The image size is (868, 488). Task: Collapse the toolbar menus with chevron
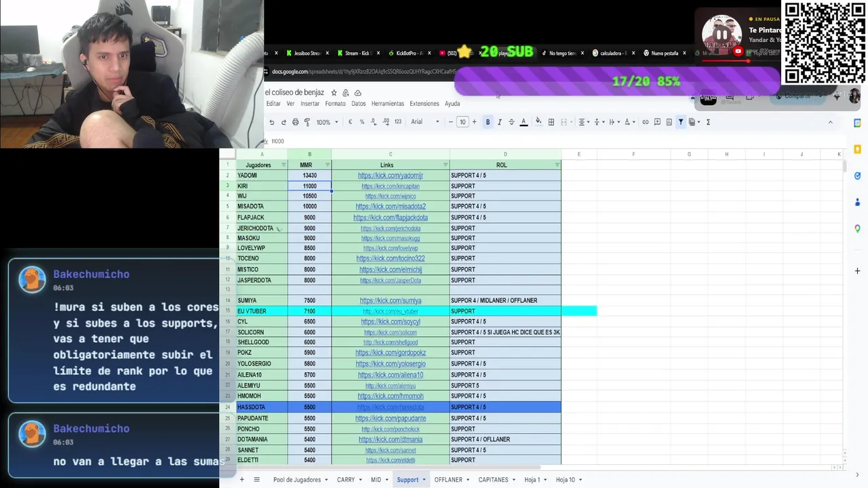[830, 122]
